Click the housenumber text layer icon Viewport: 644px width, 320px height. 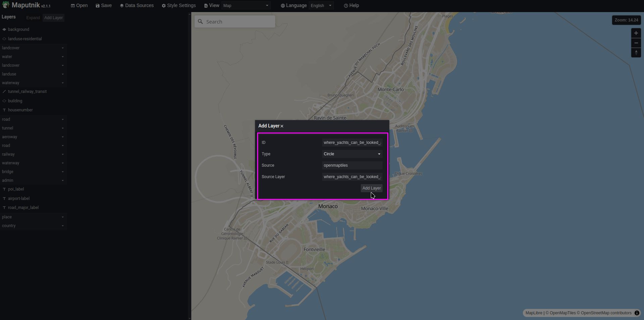[x=4, y=110]
